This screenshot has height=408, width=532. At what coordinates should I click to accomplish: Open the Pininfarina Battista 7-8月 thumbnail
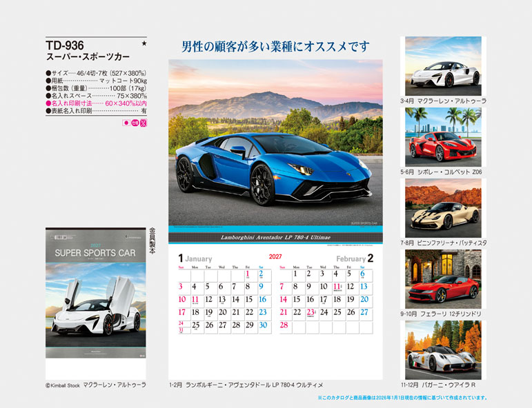443,208
